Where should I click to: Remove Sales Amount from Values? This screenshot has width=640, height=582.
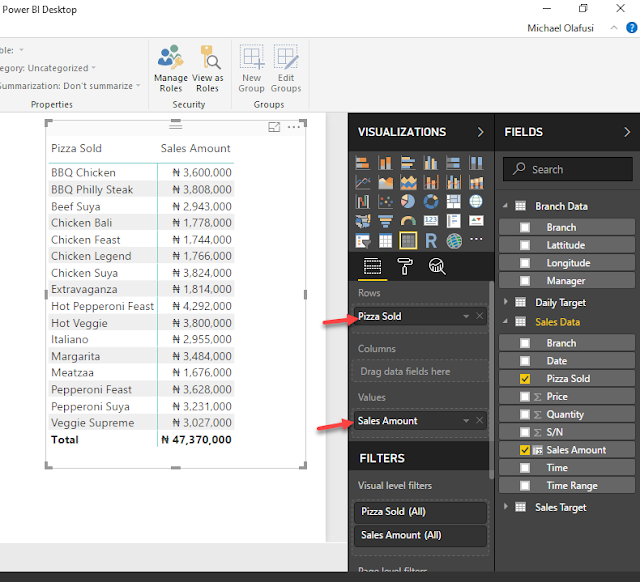pyautogui.click(x=480, y=420)
